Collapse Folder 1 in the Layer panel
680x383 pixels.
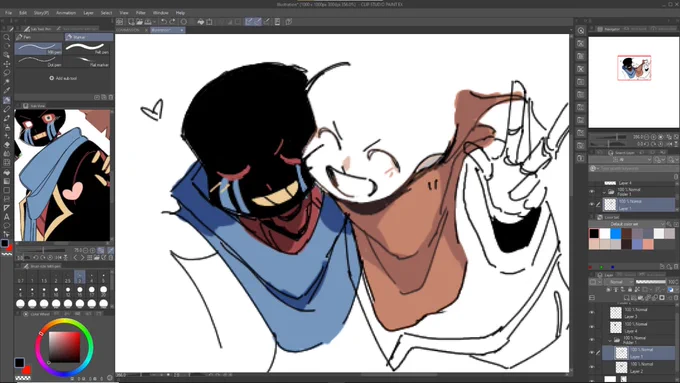coord(610,340)
